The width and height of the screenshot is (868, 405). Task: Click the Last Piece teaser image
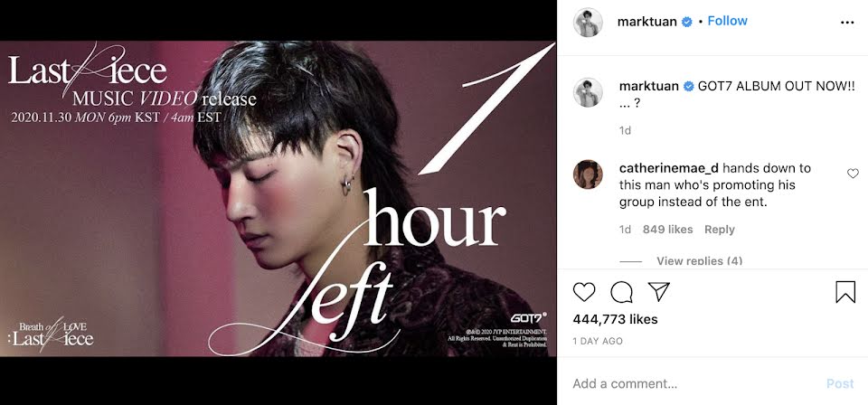click(278, 199)
